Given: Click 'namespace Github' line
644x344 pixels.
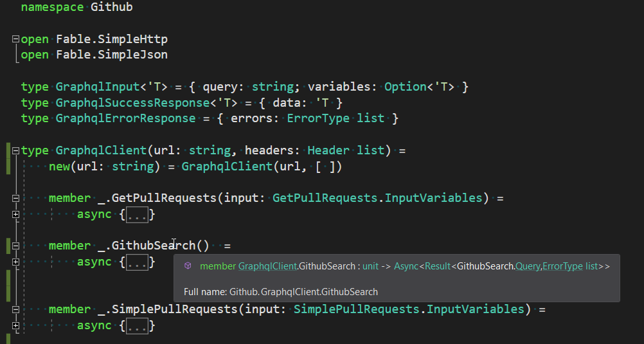Looking at the screenshot, I should click(x=76, y=7).
